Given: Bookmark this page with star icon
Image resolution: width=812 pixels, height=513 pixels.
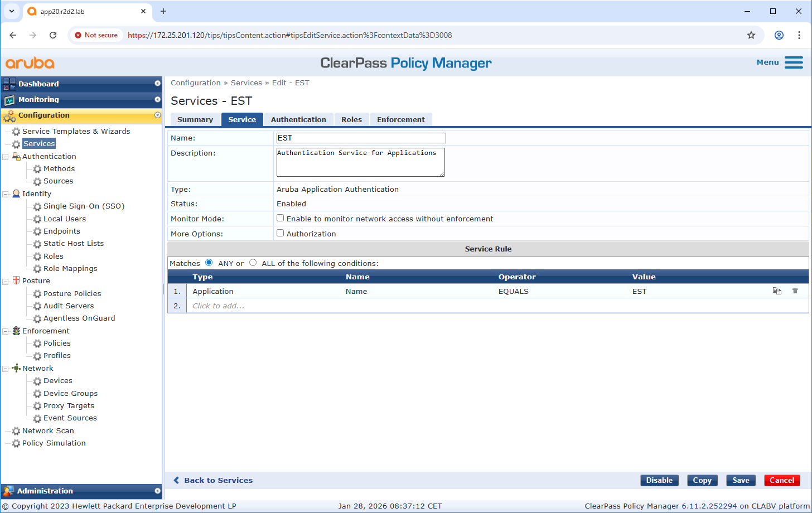Looking at the screenshot, I should click(x=751, y=35).
